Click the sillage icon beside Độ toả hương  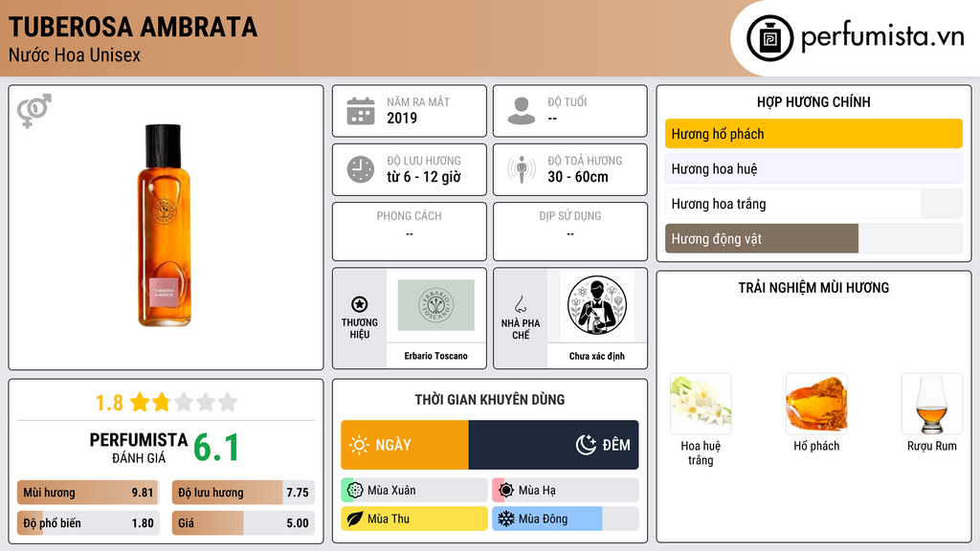522,169
